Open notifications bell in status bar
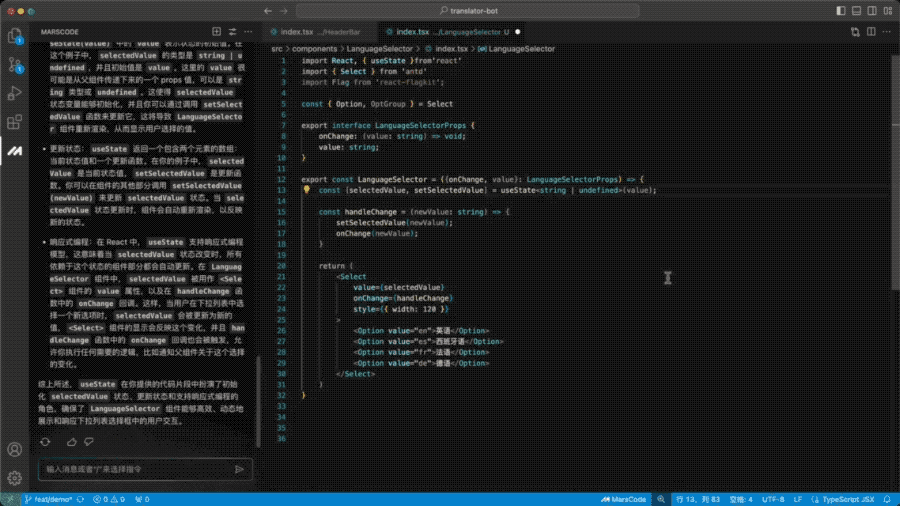The image size is (900, 506). 887,499
